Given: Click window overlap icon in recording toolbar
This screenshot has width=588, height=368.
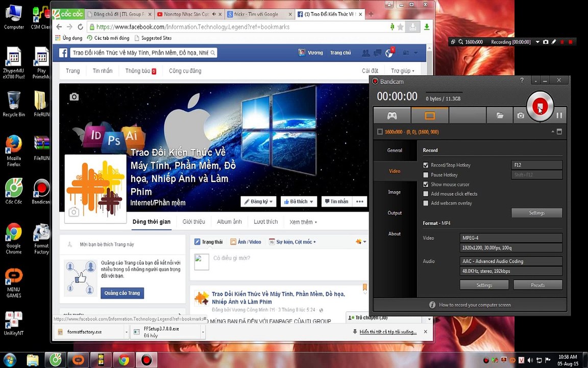Looking at the screenshot, I should click(453, 42).
